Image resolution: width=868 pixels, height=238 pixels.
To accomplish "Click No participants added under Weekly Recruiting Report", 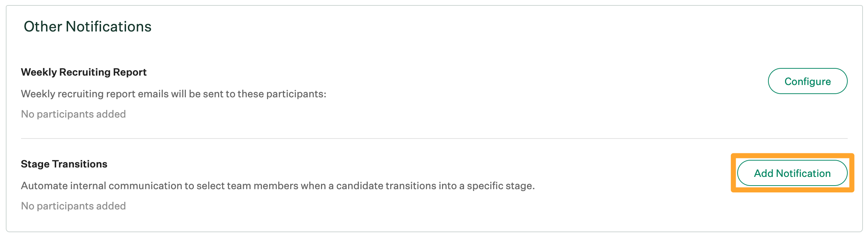I will click(73, 114).
